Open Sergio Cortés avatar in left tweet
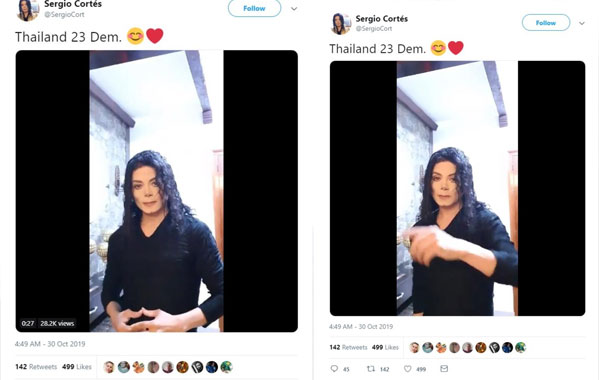599x380 pixels. (x=28, y=10)
